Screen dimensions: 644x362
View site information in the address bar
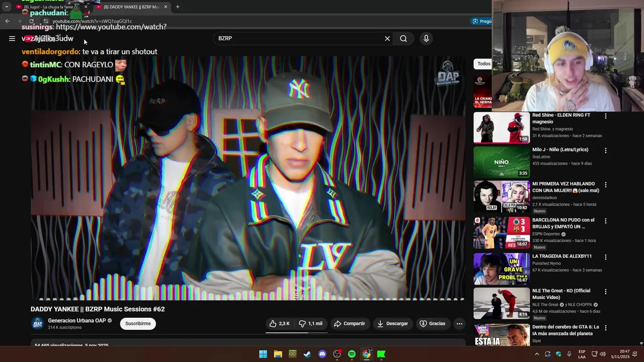[45, 21]
